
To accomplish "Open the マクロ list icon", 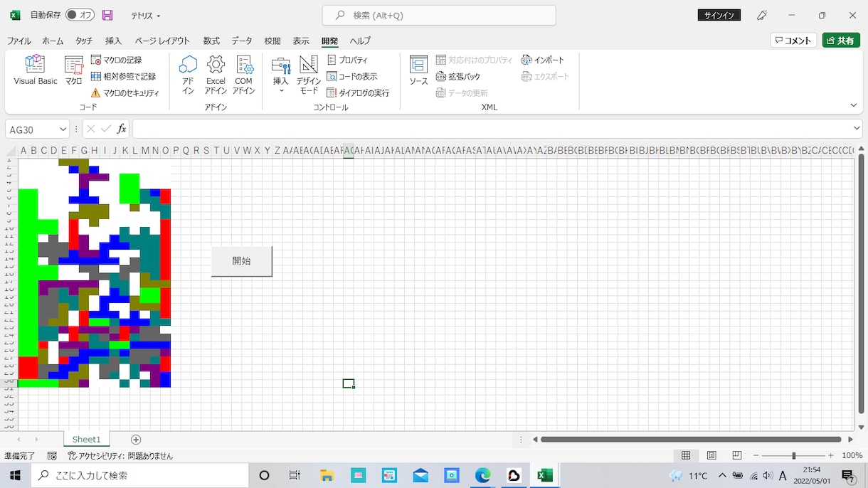I will 73,70.
